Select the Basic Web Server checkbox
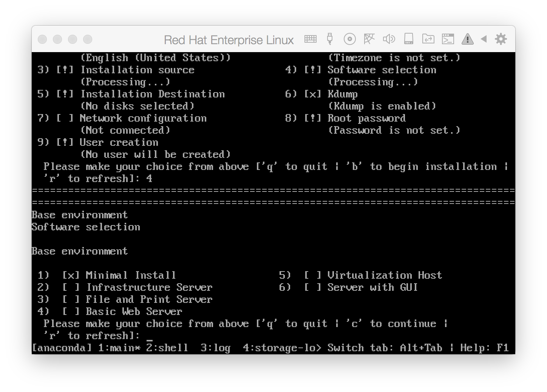Viewport: 547px width, 392px height. click(x=71, y=312)
